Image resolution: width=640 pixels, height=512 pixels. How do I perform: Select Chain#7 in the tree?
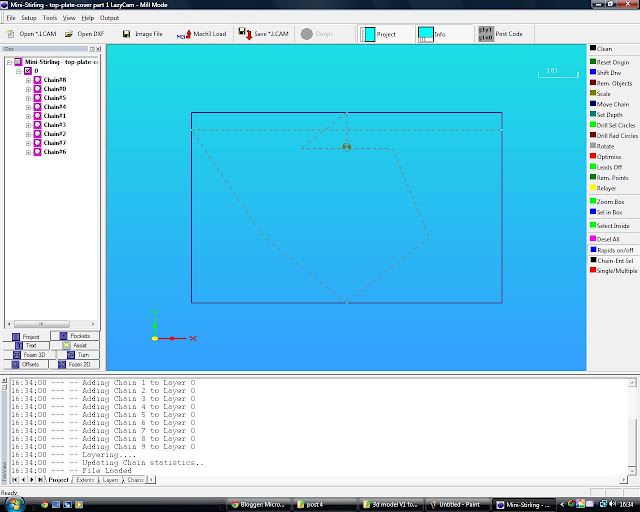point(55,143)
